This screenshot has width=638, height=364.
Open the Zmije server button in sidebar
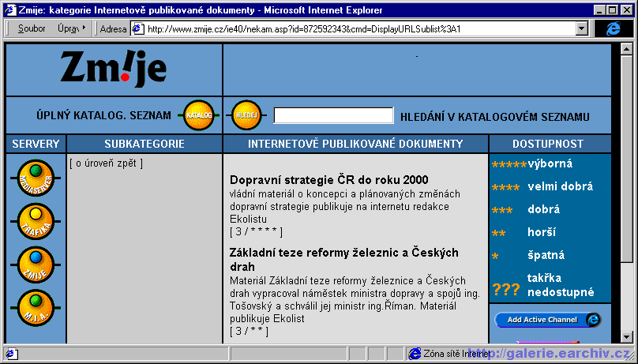(36, 265)
